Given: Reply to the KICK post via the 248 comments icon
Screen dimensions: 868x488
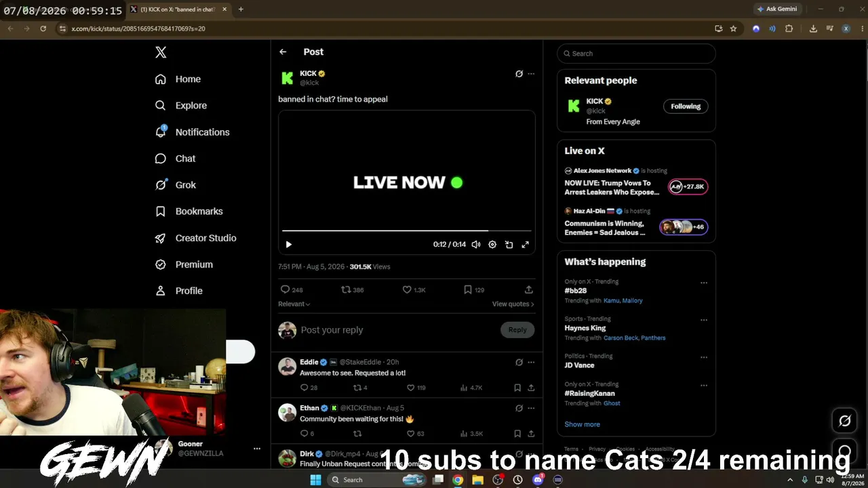Looking at the screenshot, I should tap(292, 289).
